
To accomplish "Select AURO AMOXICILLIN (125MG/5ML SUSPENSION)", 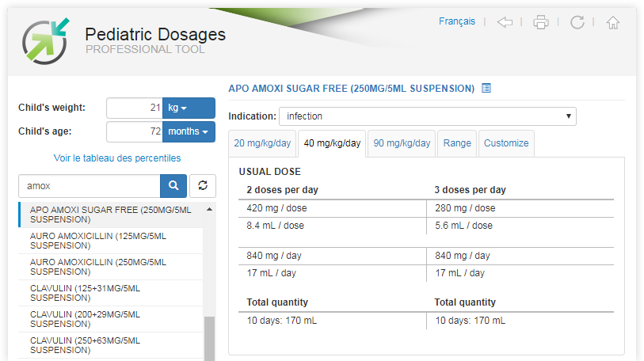I will tap(110, 241).
